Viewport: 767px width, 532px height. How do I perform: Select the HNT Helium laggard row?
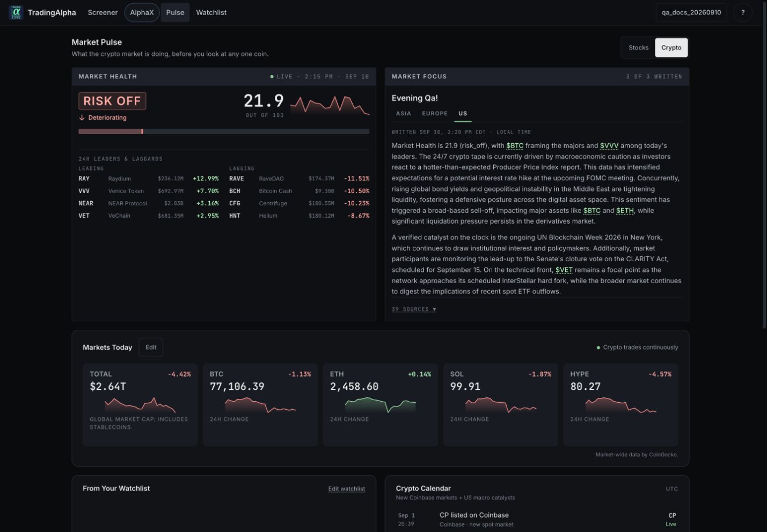[299, 216]
